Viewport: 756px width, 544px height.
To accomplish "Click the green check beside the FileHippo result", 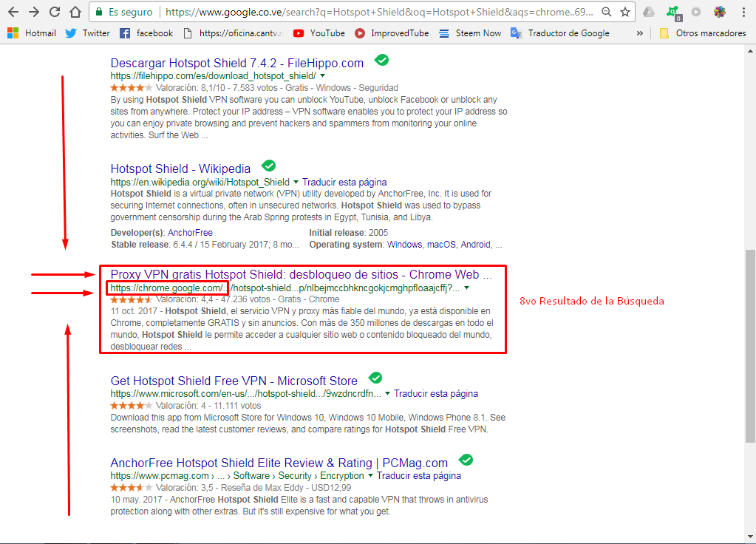I will [381, 61].
